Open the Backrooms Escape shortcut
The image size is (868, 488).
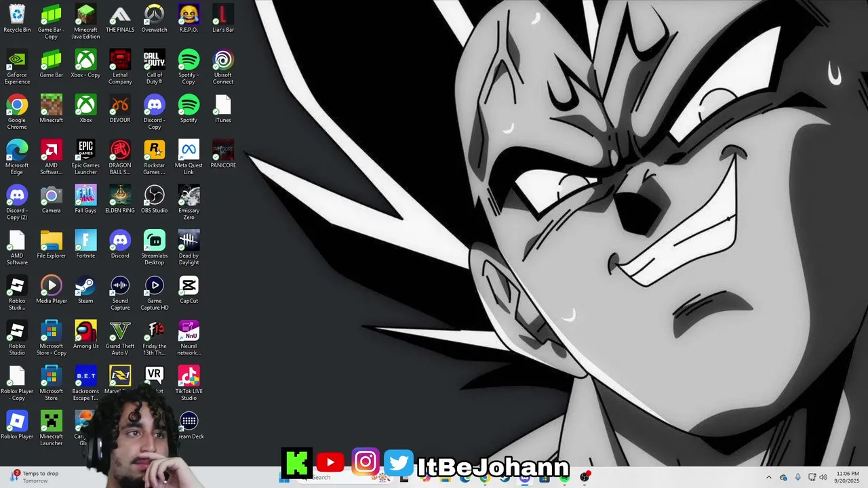pos(85,383)
